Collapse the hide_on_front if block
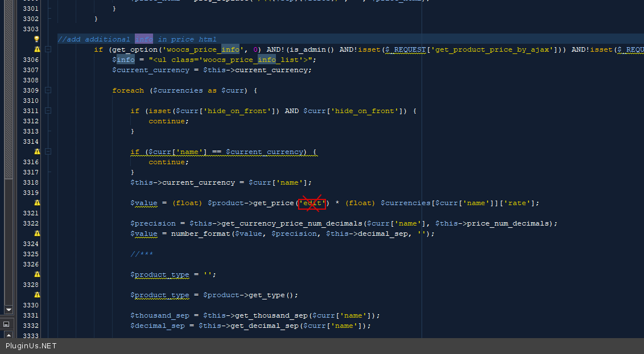This screenshot has height=354, width=644. click(x=48, y=111)
